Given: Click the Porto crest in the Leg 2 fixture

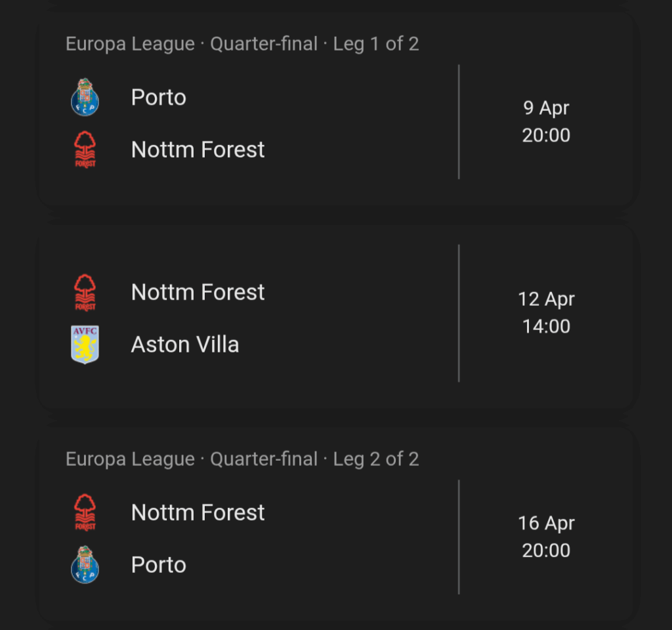Looking at the screenshot, I should [84, 564].
